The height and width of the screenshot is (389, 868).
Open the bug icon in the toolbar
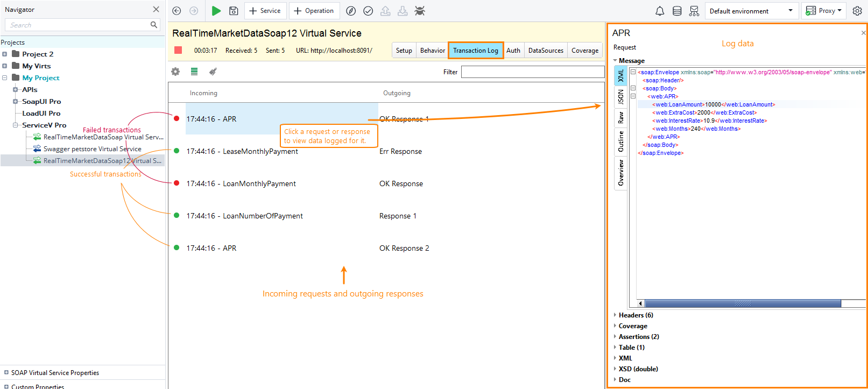coord(420,11)
